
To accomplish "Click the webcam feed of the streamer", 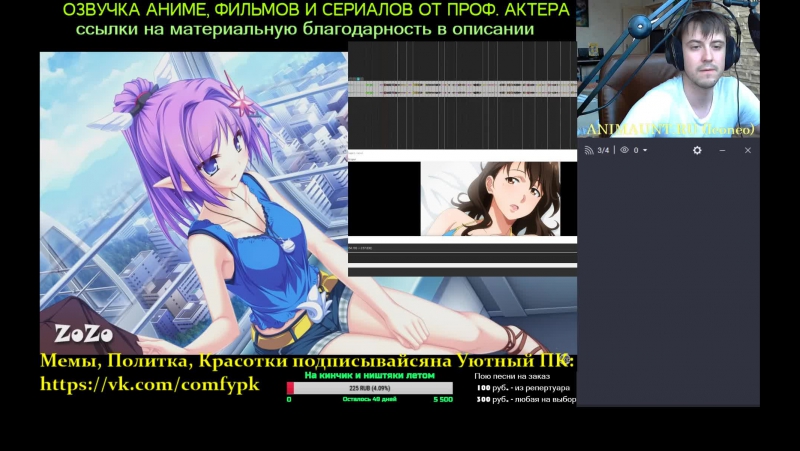I will [668, 69].
